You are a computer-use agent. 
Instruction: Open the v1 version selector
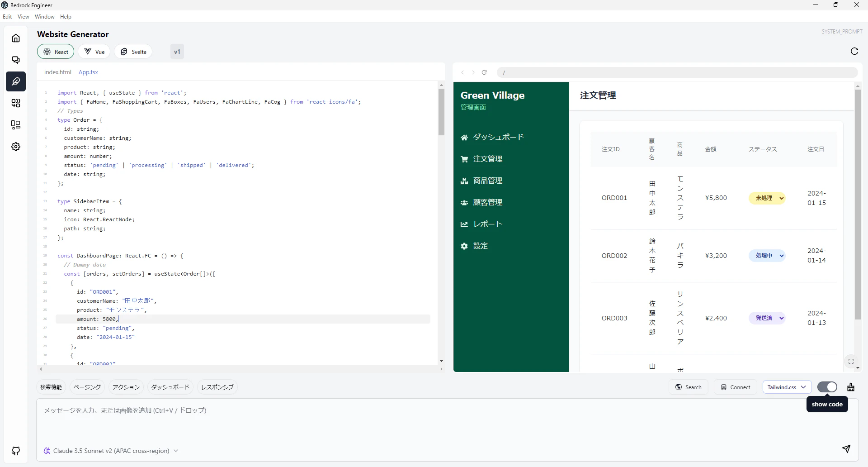coord(177,52)
